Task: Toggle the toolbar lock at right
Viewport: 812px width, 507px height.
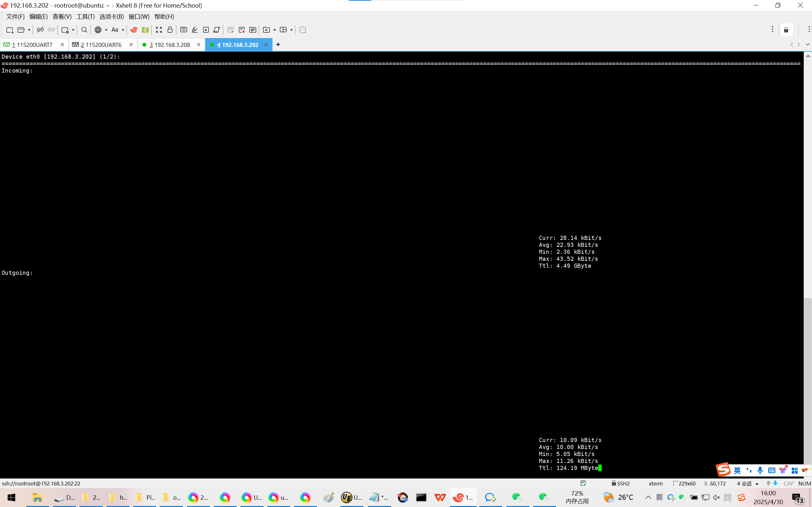Action: tap(786, 30)
